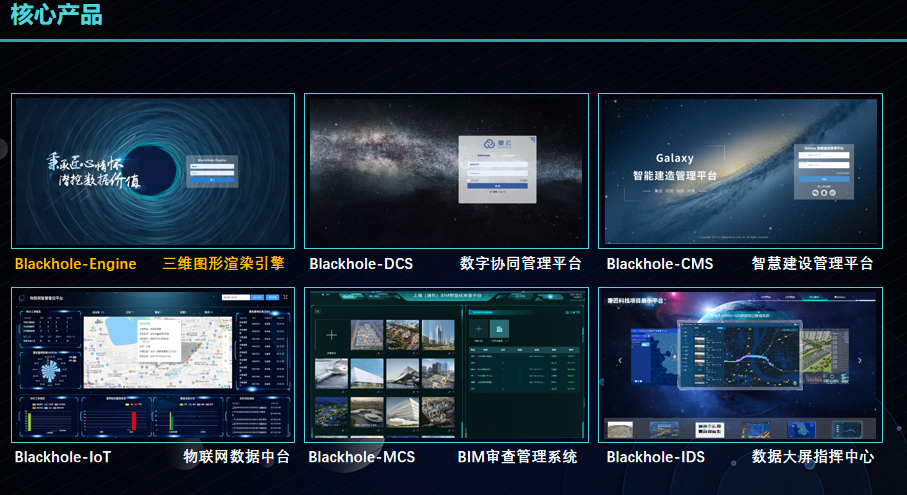Open the Galaxy 智能建造管理平台 thumbnail

tap(739, 171)
